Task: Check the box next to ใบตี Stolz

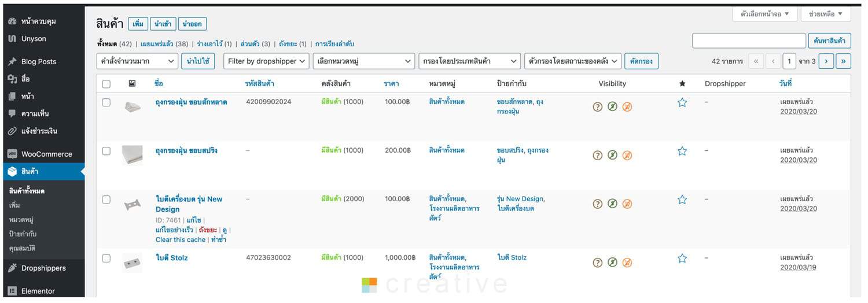Action: point(106,258)
